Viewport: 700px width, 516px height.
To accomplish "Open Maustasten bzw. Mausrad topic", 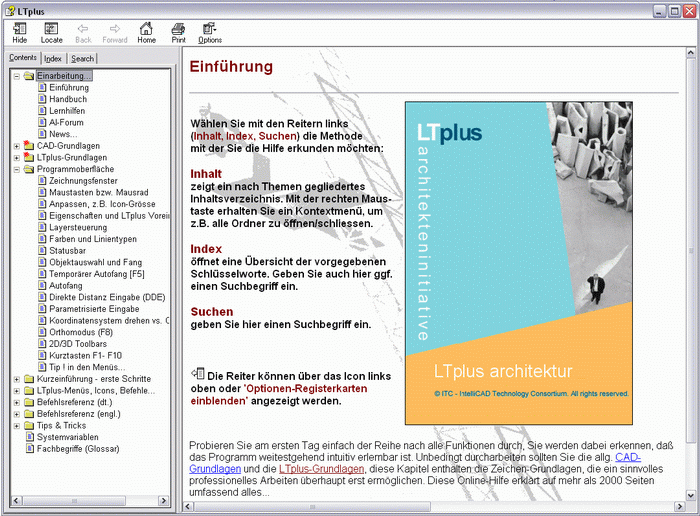I will click(x=98, y=192).
